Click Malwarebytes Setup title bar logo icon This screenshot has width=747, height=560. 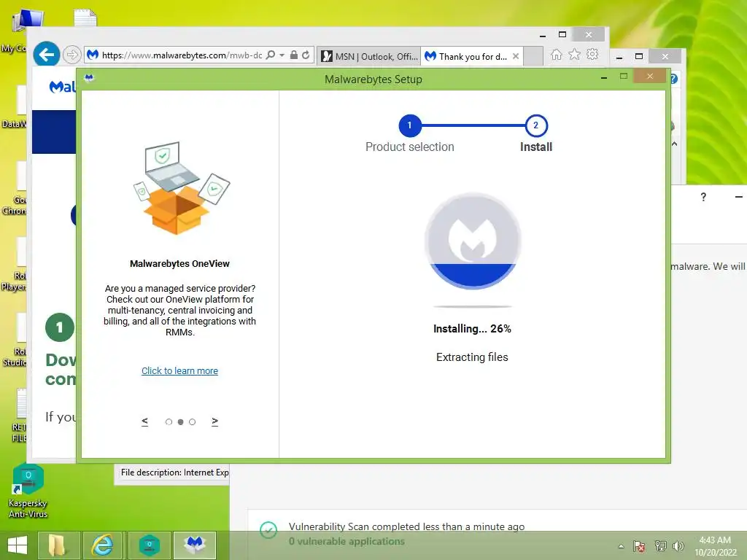(89, 78)
